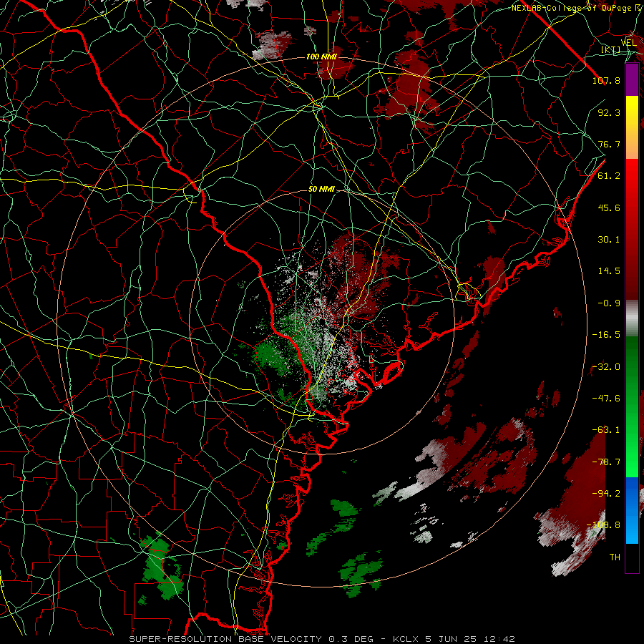The width and height of the screenshot is (644, 644).
Task: Select the gray near-zero segment of color bar
Action: (632, 318)
